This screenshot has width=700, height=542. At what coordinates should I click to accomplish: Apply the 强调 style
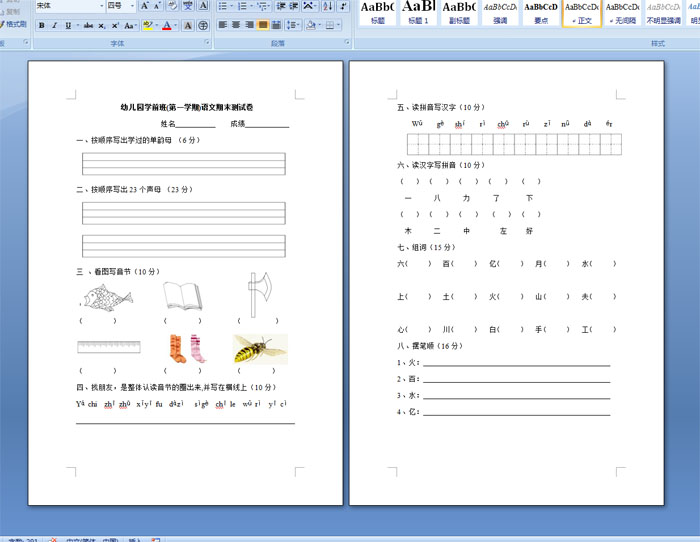(x=500, y=13)
